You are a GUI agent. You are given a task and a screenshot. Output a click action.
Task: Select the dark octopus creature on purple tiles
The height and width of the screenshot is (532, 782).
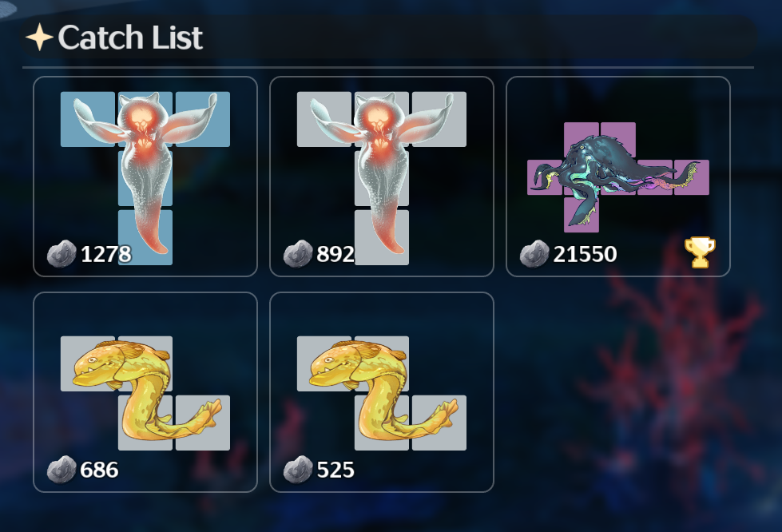click(618, 177)
